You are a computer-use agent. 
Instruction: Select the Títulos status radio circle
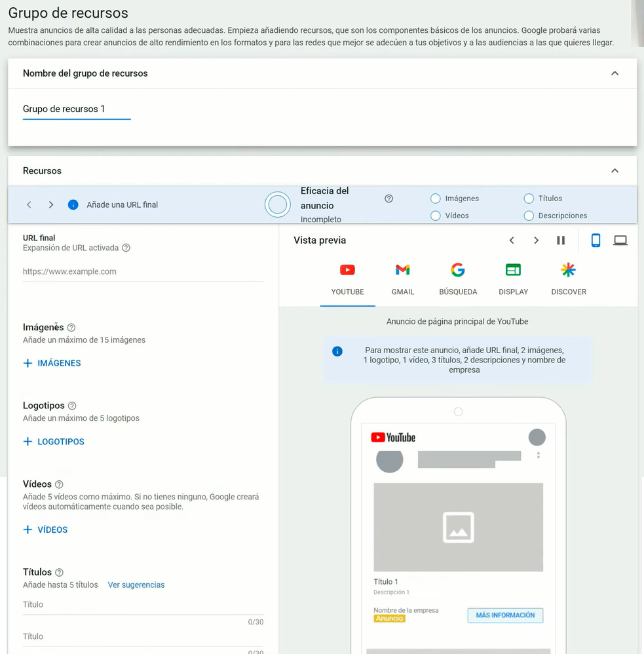pos(529,199)
